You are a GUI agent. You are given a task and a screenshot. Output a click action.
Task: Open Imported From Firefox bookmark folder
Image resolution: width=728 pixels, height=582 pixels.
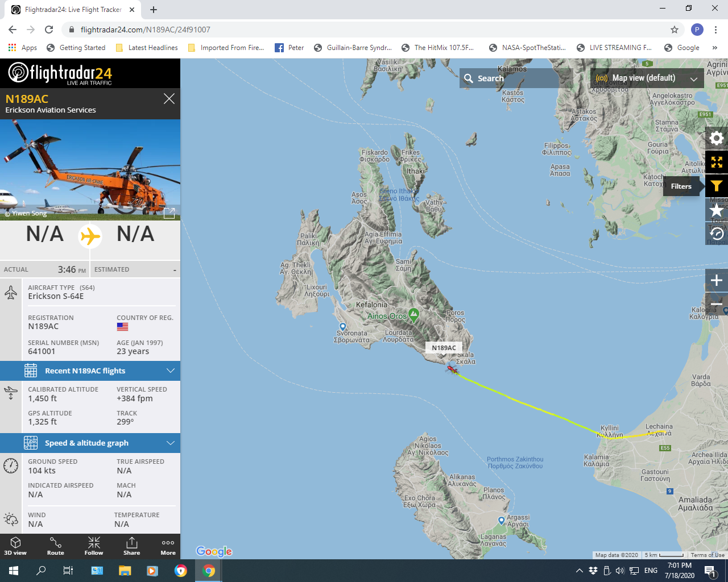[226, 48]
